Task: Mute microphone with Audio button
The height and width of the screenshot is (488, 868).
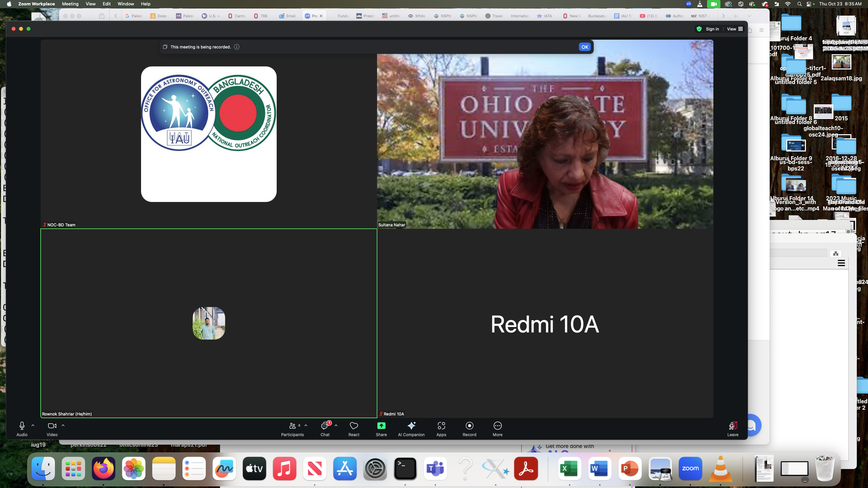Action: coord(22,426)
